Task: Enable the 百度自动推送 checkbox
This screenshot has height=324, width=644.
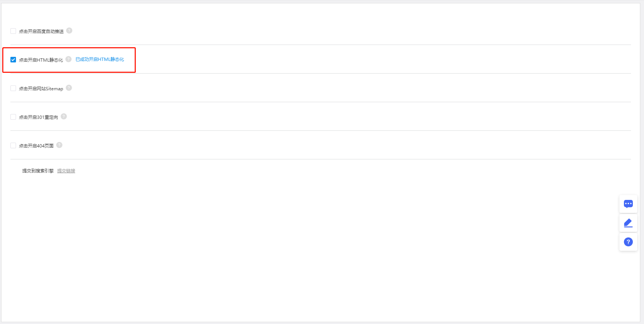Action: (x=13, y=31)
